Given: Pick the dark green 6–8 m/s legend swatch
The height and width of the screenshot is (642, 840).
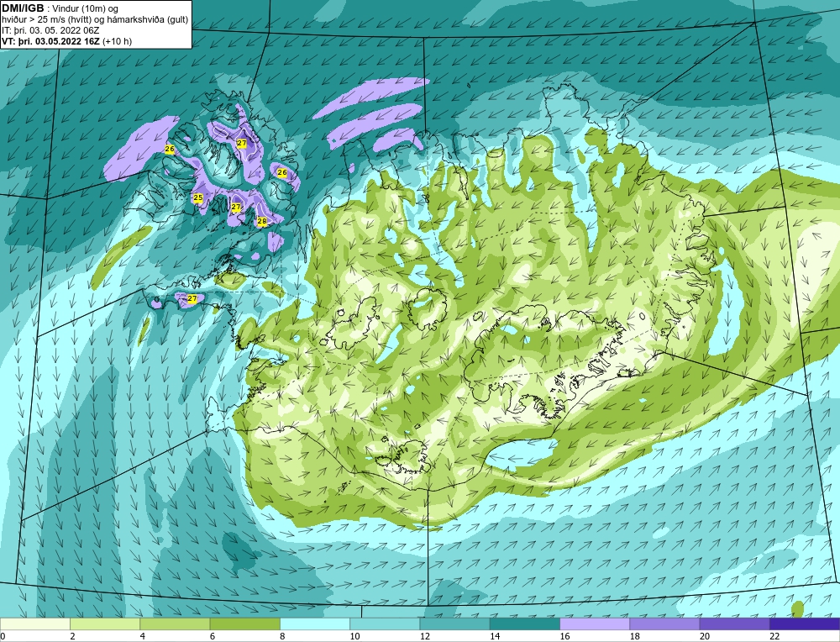Looking at the screenshot, I should click(244, 624).
